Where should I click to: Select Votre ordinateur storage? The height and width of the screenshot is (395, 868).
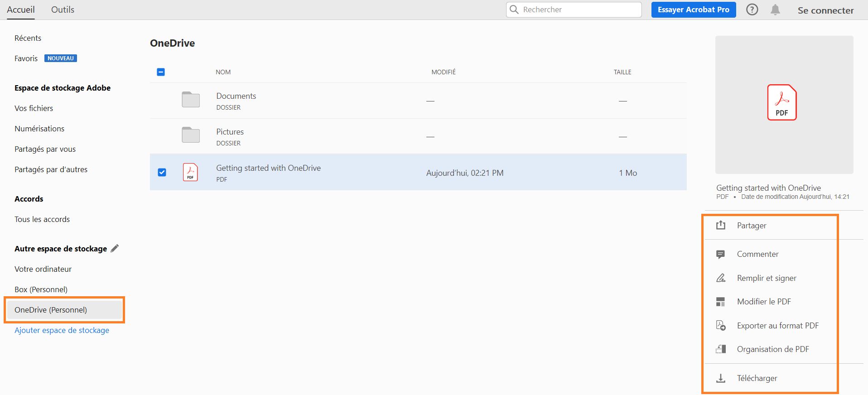[x=43, y=269]
